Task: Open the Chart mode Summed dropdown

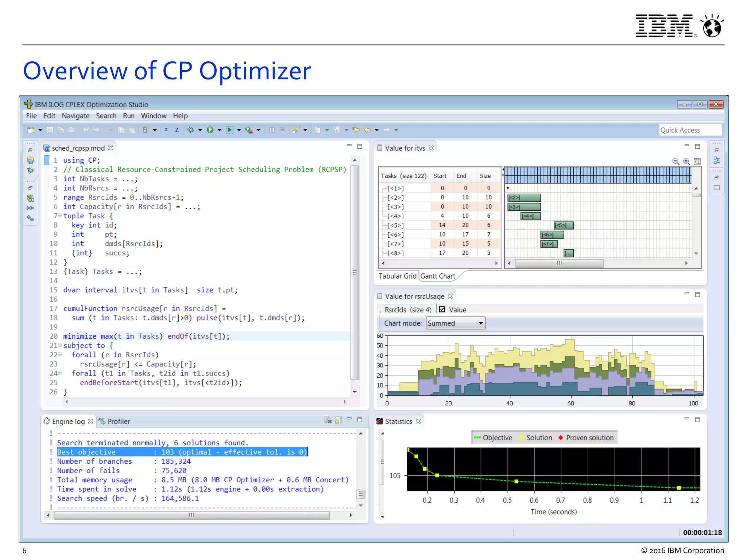Action: click(x=456, y=323)
